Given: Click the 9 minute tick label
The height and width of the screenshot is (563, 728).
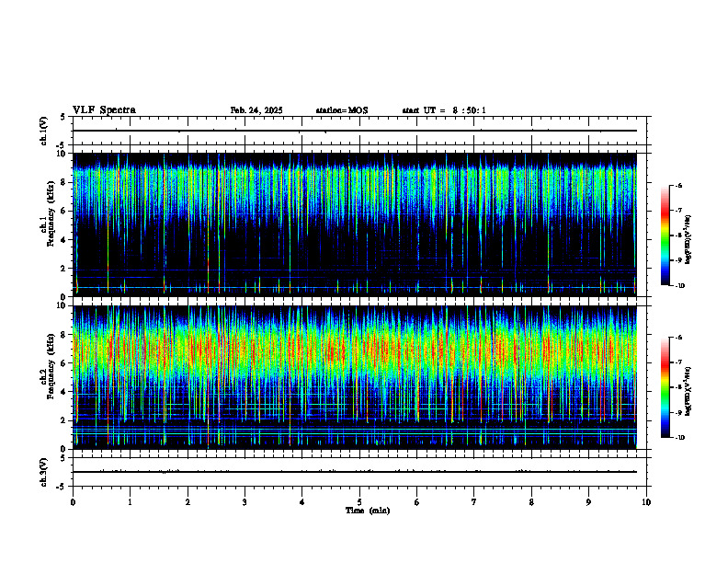Looking at the screenshot, I should click(x=588, y=502).
